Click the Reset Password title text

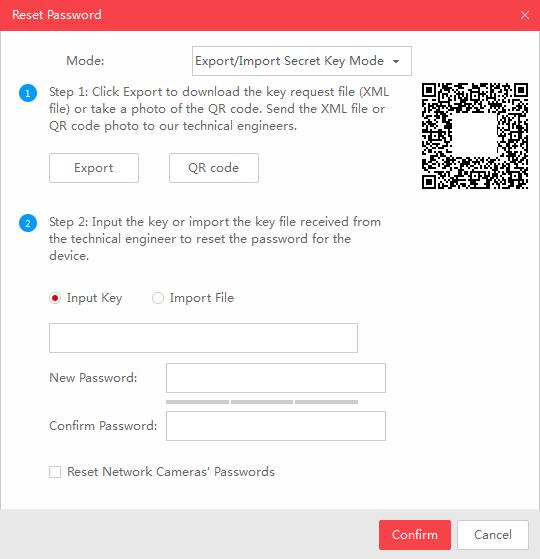coord(57,15)
